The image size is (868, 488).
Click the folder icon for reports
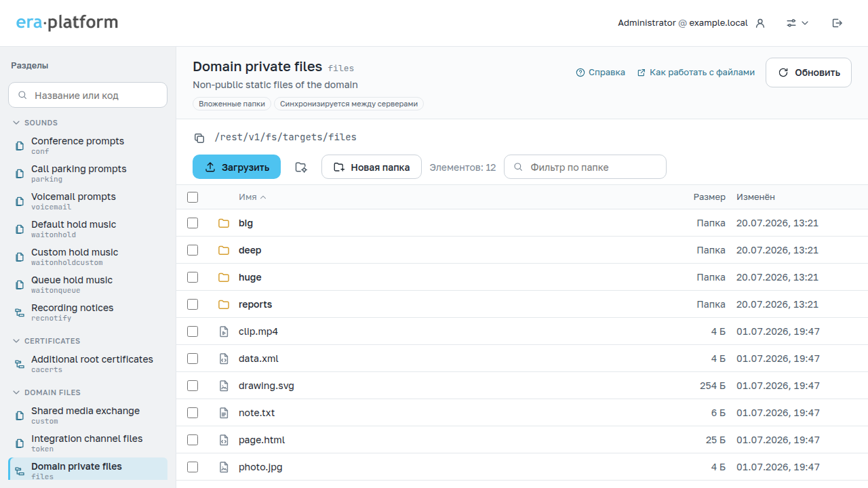tap(224, 304)
